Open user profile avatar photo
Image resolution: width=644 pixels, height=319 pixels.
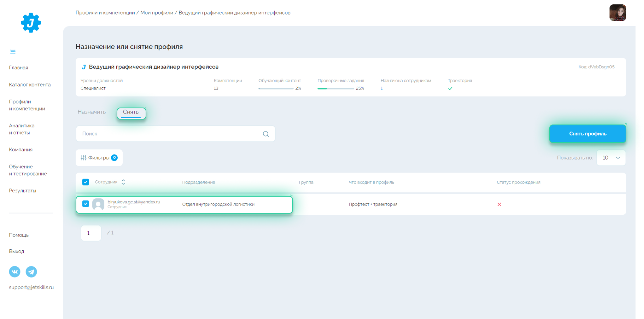point(617,13)
